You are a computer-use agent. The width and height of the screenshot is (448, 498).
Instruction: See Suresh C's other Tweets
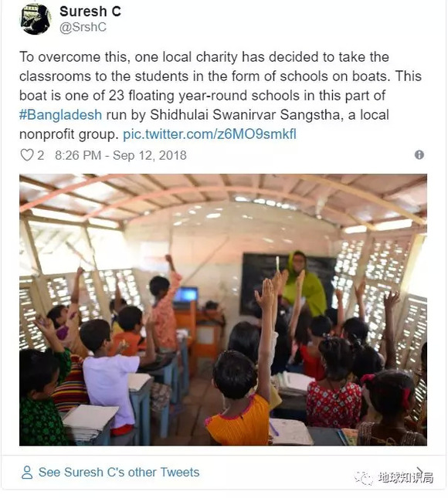click(119, 472)
